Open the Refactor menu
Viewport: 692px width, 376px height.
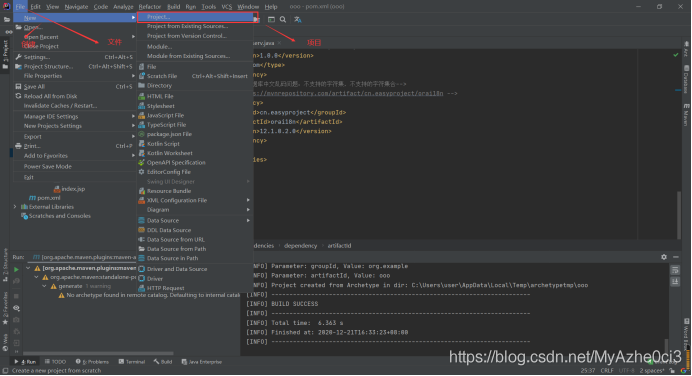150,7
